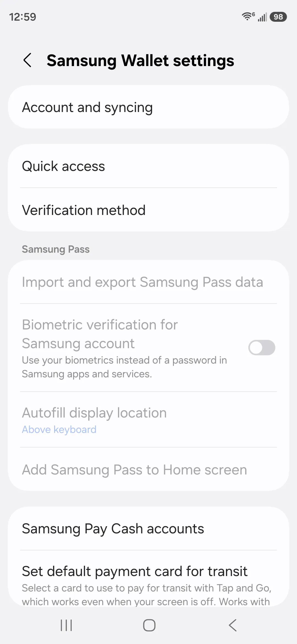297x644 pixels.
Task: Open Account and syncing settings
Action: [148, 107]
